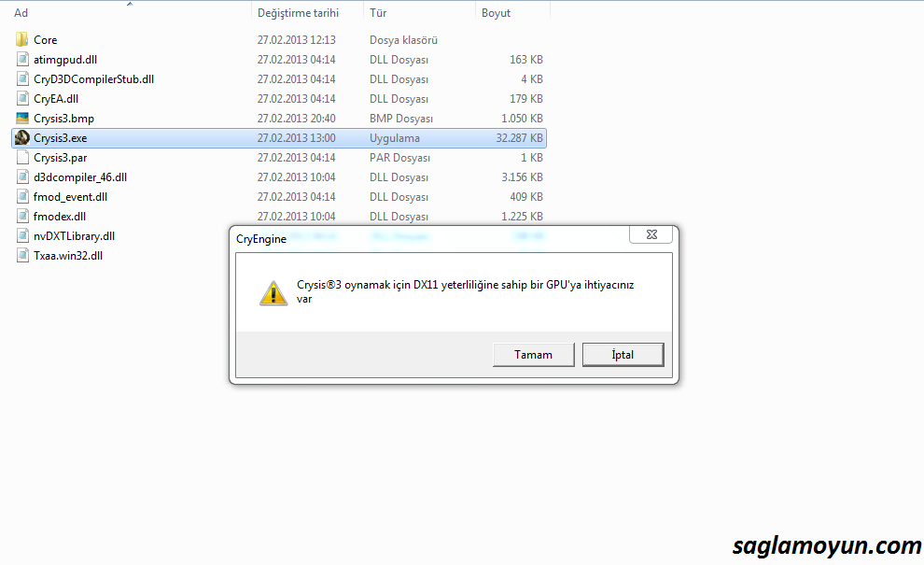
Task: Click the d3dcompiler_46.dll file icon
Action: tap(22, 177)
